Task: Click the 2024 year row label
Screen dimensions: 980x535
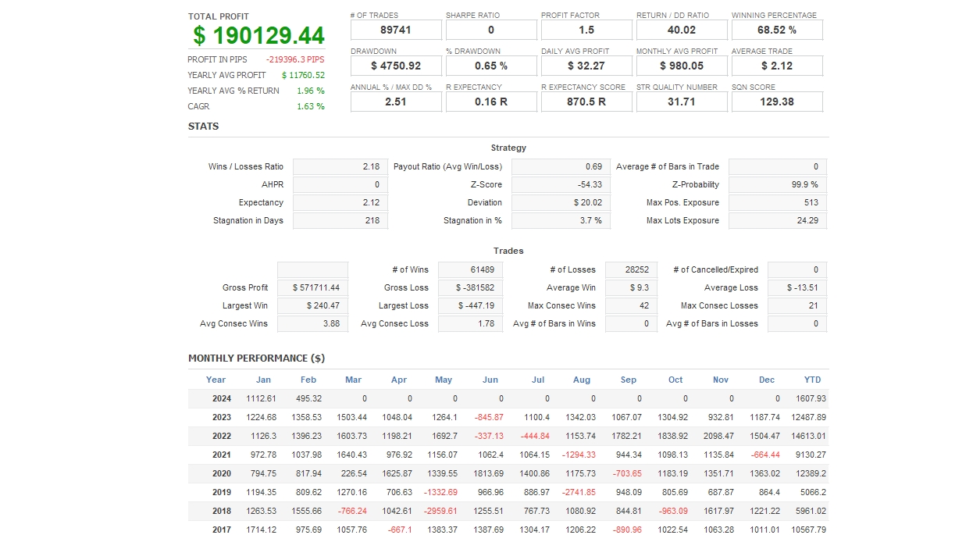Action: click(x=222, y=398)
